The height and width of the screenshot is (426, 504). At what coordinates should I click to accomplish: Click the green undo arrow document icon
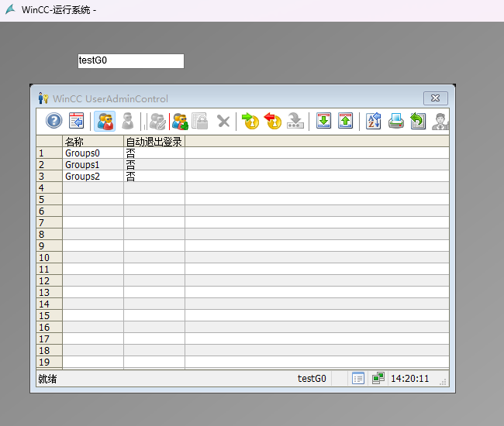pyautogui.click(x=418, y=121)
